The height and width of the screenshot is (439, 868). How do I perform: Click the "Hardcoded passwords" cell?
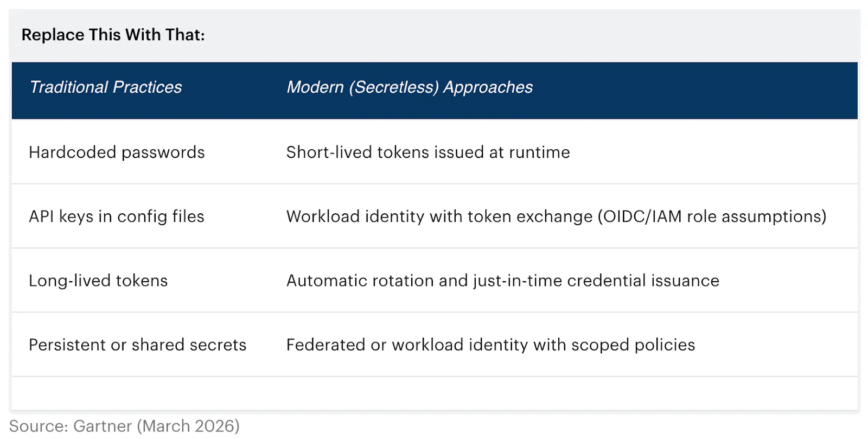[x=117, y=152]
